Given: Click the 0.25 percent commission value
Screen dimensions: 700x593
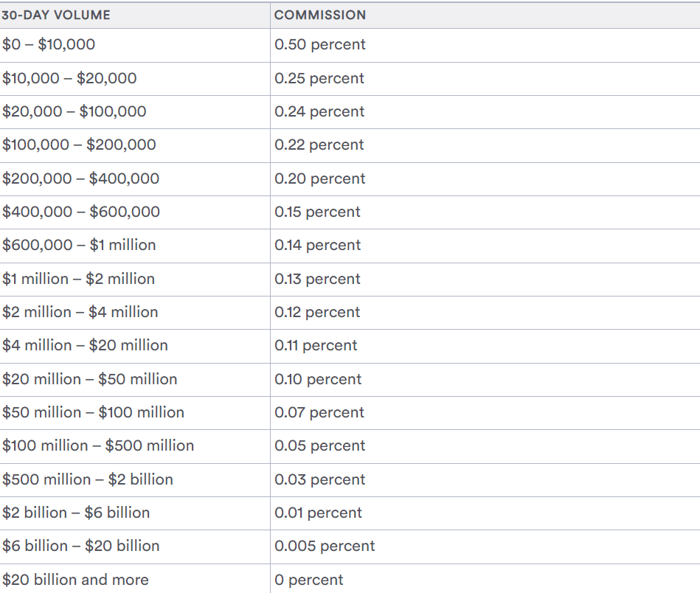Looking at the screenshot, I should coord(319,79).
